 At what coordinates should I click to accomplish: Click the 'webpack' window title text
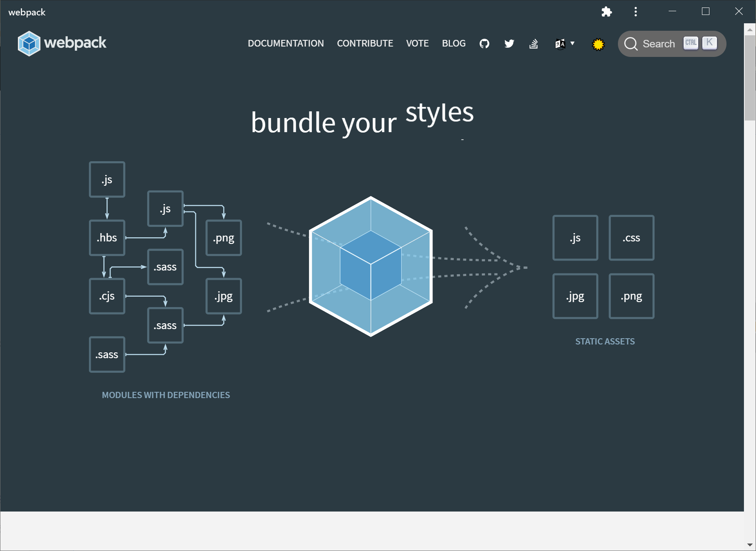coord(27,12)
